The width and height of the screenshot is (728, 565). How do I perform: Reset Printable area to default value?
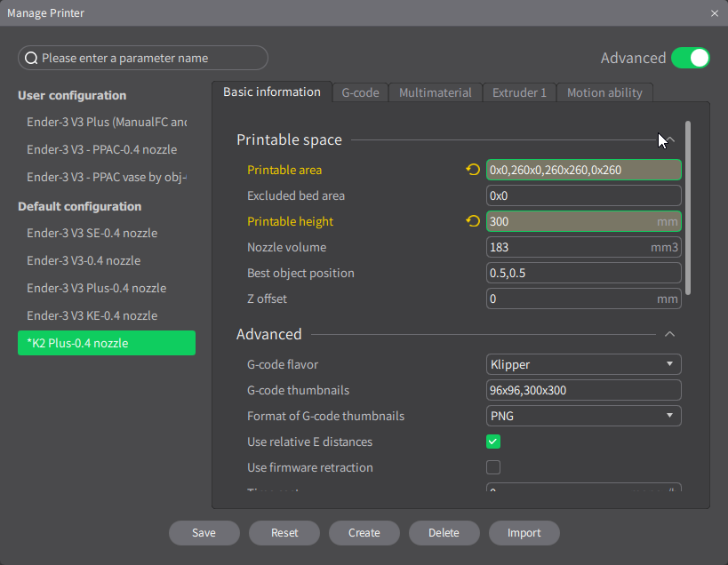(473, 170)
